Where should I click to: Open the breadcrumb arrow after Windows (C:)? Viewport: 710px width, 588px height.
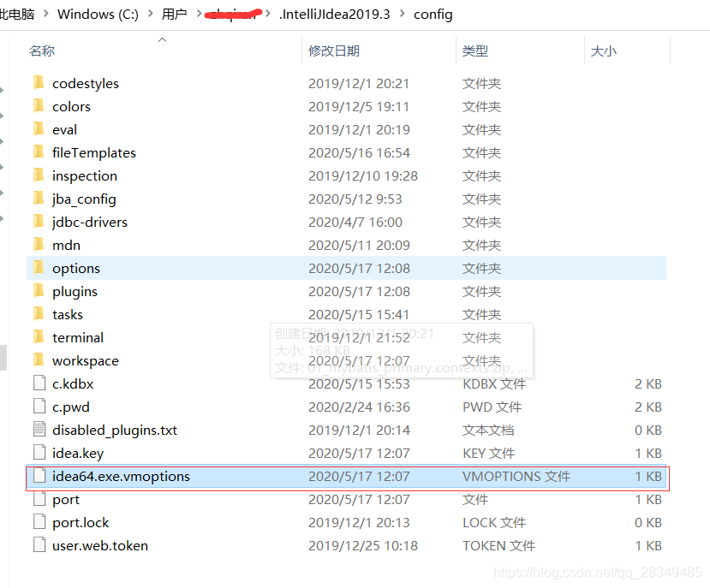(x=151, y=14)
